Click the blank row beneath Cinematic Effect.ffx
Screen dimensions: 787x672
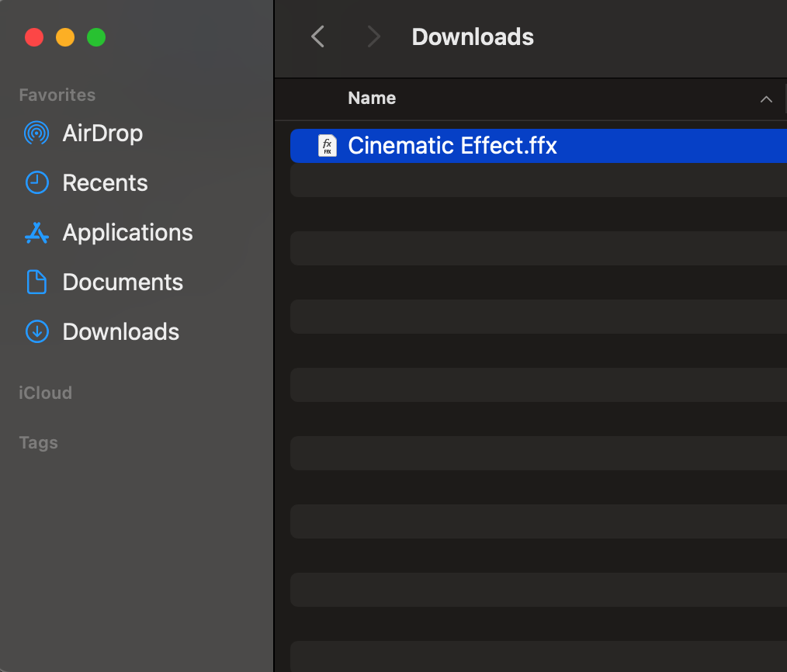[536, 180]
